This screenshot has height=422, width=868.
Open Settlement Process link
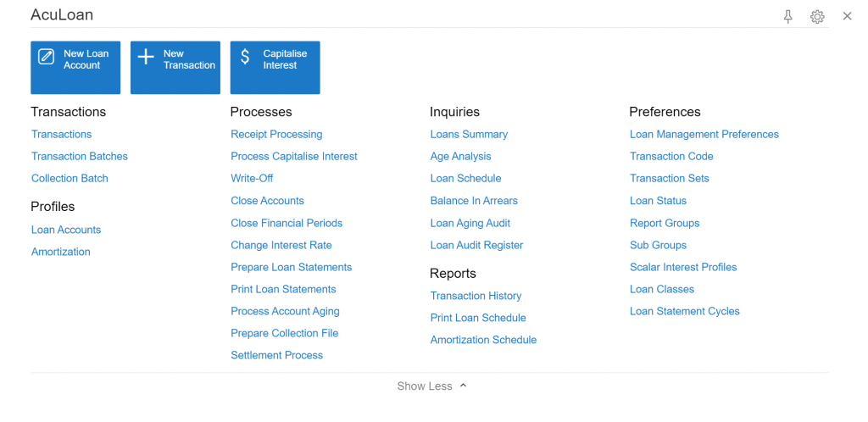click(x=277, y=356)
